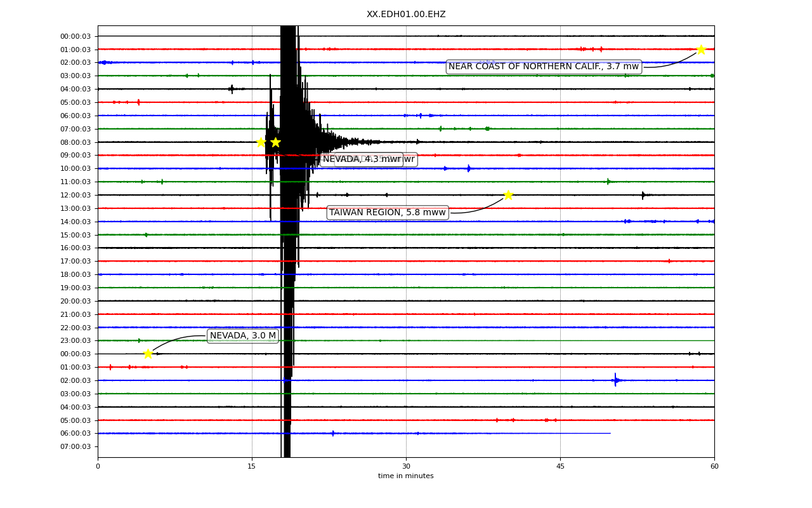Select the NEAR COAST OF NORTHERN CALIF. annotation

coord(544,67)
